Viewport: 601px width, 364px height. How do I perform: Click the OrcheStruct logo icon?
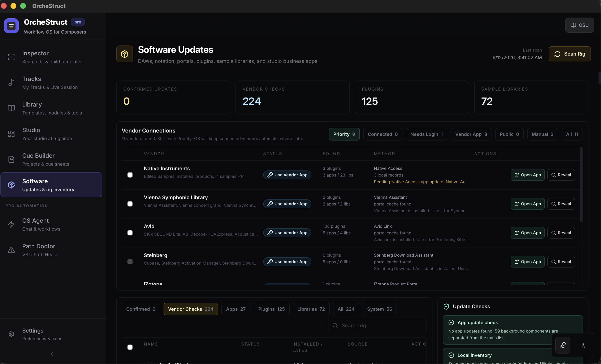point(11,26)
